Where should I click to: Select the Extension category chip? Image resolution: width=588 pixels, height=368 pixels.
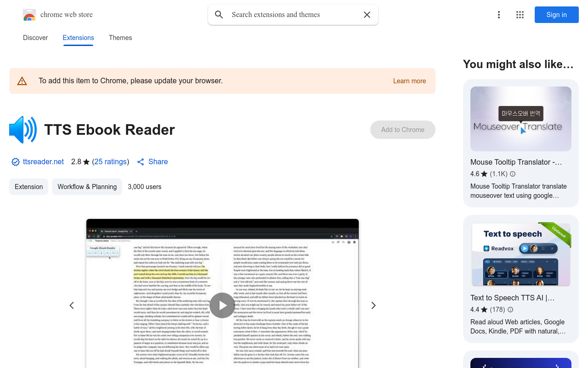point(29,187)
